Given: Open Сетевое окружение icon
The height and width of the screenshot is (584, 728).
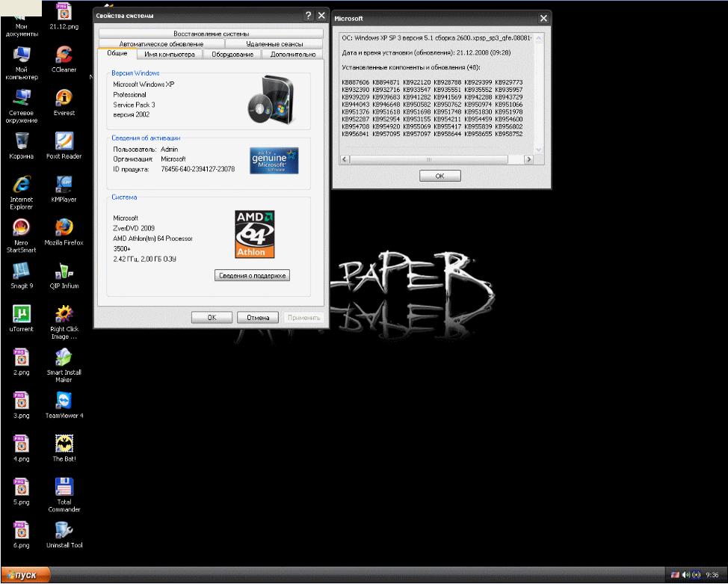Looking at the screenshot, I should (x=22, y=106).
